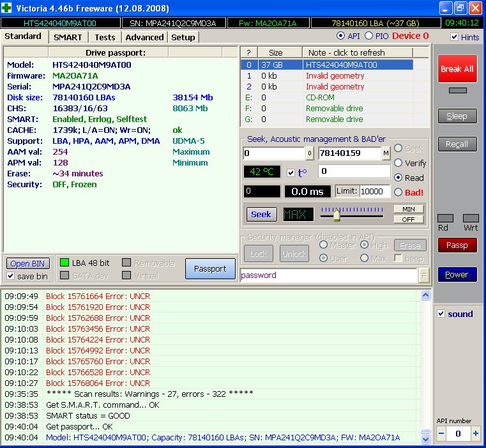486x448 pixels.
Task: Select the F: Removable drive row
Action: 327,108
